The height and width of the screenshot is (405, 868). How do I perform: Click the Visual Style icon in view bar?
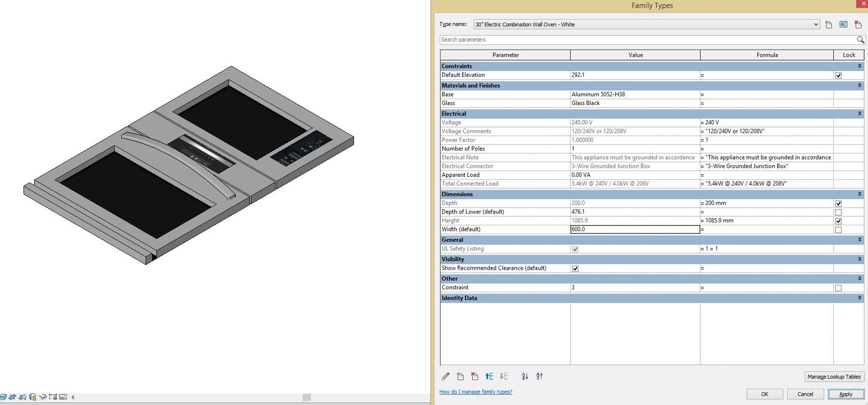click(3, 397)
